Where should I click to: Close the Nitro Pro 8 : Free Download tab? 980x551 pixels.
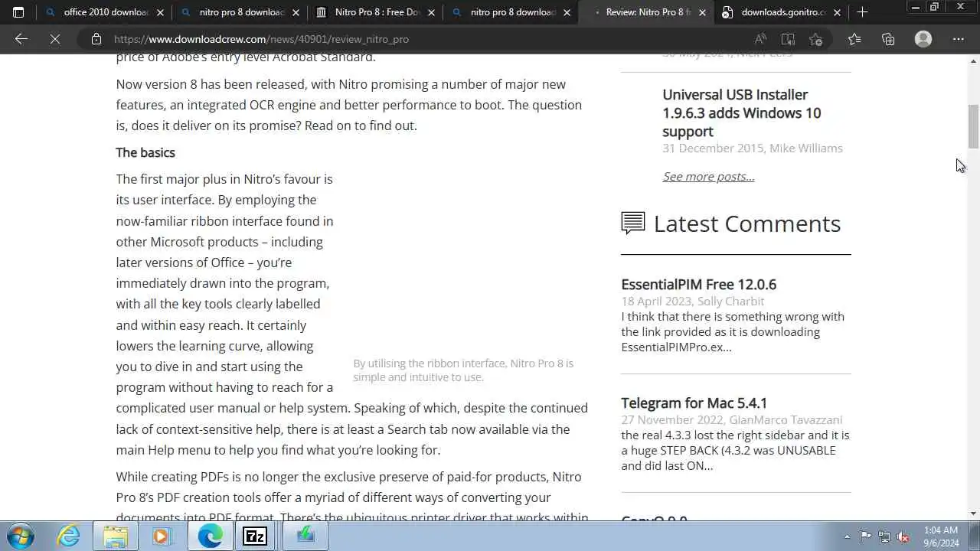click(x=431, y=12)
